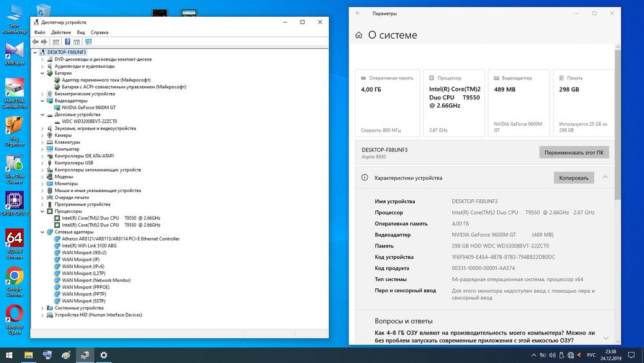644x363 pixels.
Task: Click the Память 298 GB card
Action: click(x=583, y=103)
